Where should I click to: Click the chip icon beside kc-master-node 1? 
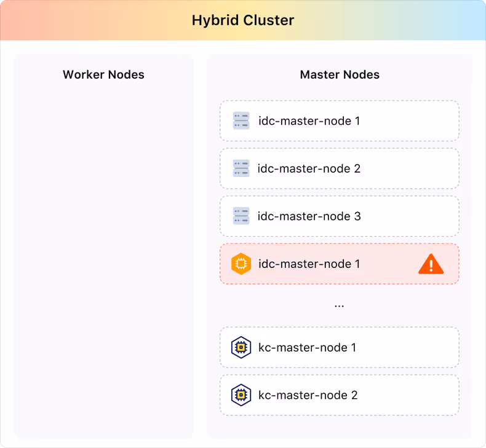click(x=241, y=347)
